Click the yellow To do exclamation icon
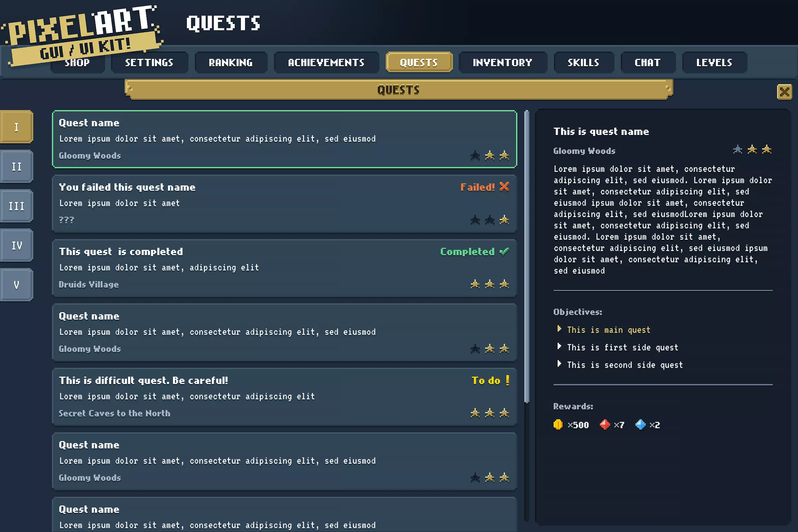Viewport: 798px width, 532px height. 508,380
